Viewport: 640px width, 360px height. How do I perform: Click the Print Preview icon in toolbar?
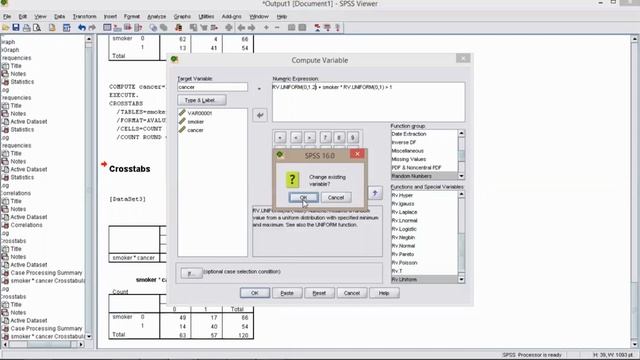[x=37, y=28]
